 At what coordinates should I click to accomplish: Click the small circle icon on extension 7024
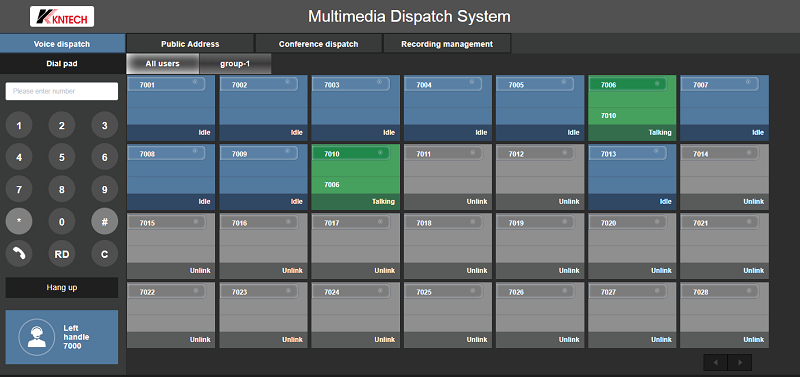coord(380,290)
